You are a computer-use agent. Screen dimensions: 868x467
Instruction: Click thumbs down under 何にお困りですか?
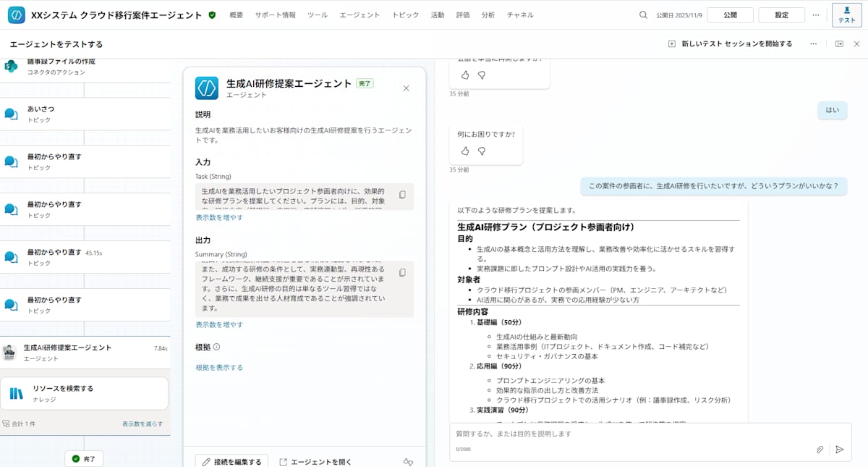(x=482, y=151)
